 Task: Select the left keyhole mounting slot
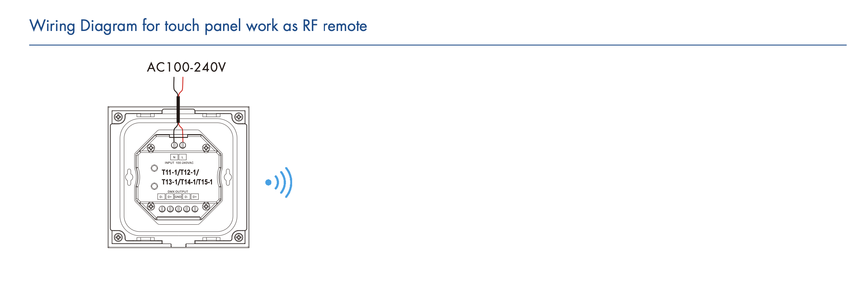point(129,177)
